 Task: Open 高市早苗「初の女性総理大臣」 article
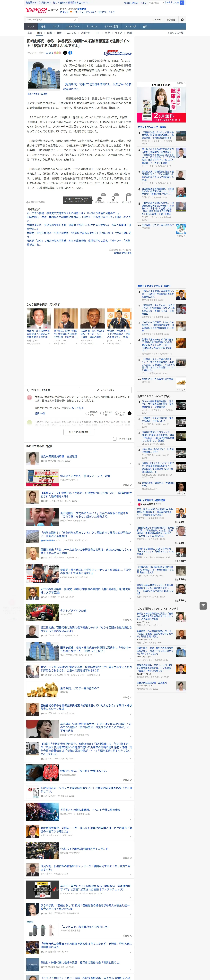point(96,727)
